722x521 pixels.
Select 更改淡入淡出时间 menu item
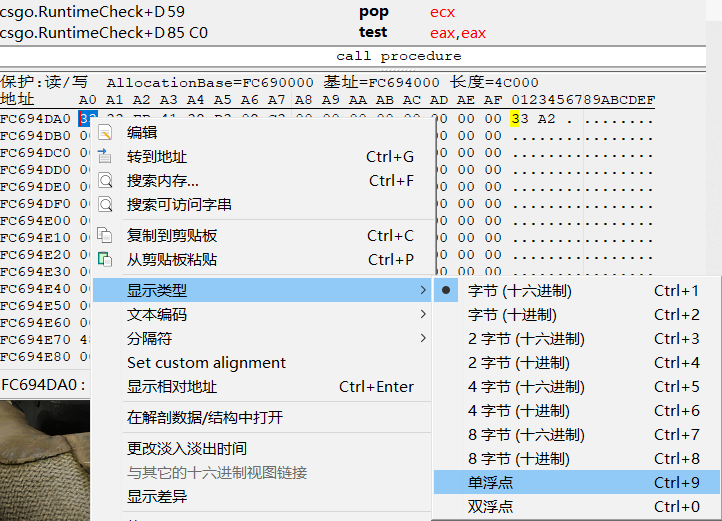[x=262, y=448]
